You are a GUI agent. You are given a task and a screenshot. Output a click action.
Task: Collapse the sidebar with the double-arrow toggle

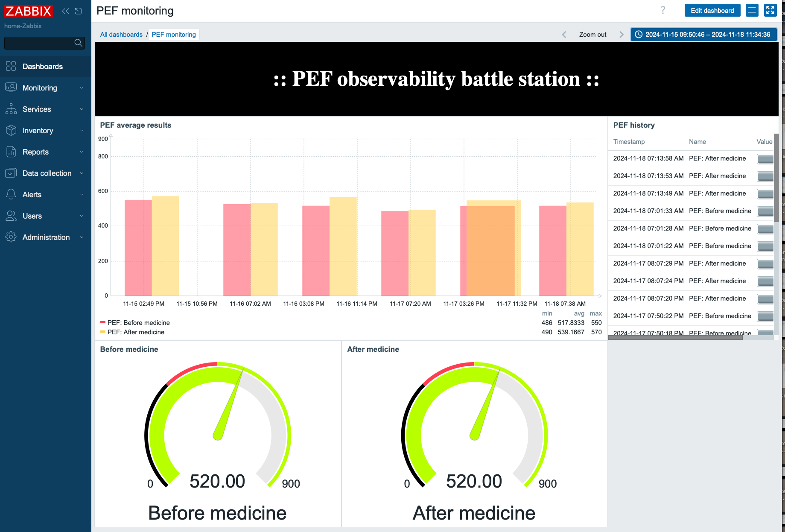point(65,11)
